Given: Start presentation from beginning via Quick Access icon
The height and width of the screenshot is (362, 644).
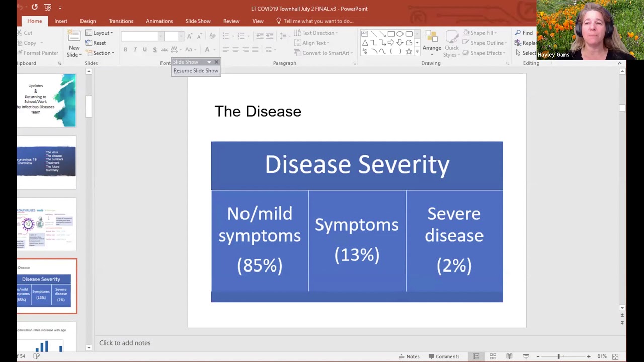Looking at the screenshot, I should (x=48, y=7).
